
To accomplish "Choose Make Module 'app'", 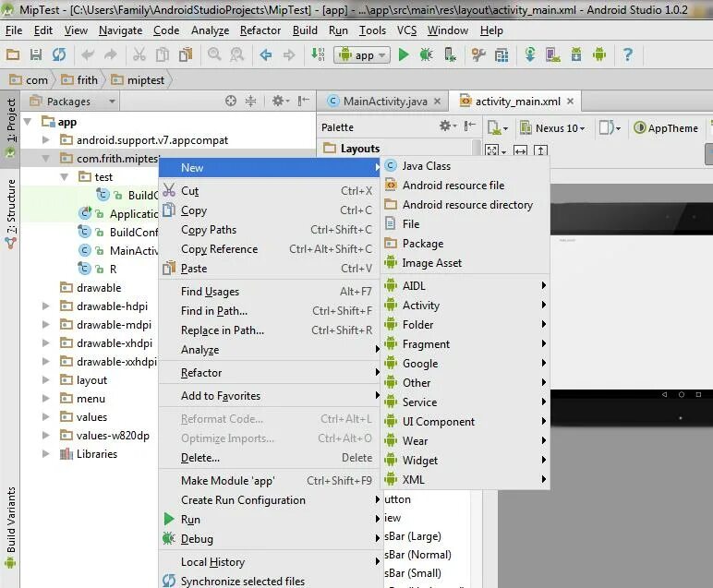I will [x=270, y=481].
